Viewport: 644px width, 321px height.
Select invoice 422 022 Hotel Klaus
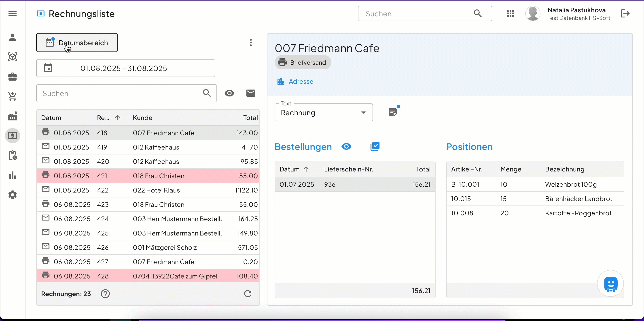[148, 190]
